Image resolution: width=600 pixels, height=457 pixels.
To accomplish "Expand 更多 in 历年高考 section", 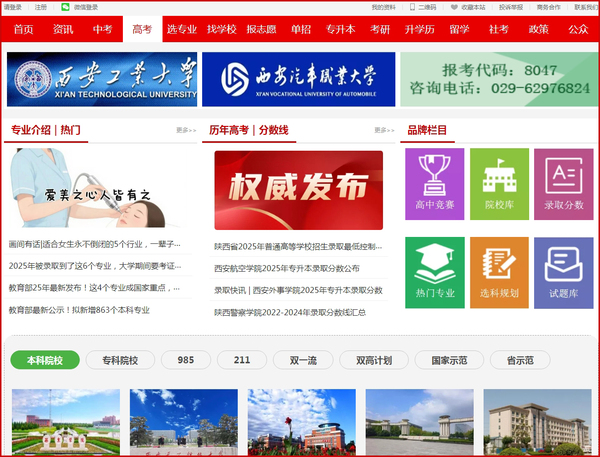I will coord(384,130).
